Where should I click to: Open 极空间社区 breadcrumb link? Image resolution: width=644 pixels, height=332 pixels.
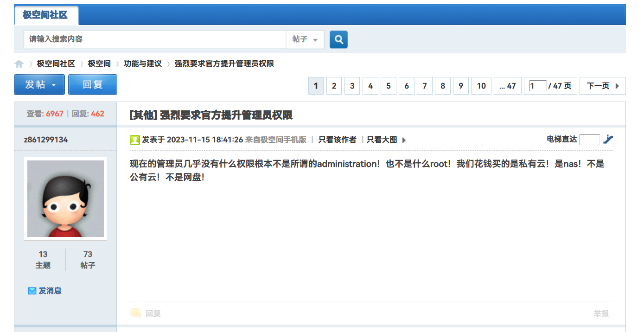click(56, 64)
